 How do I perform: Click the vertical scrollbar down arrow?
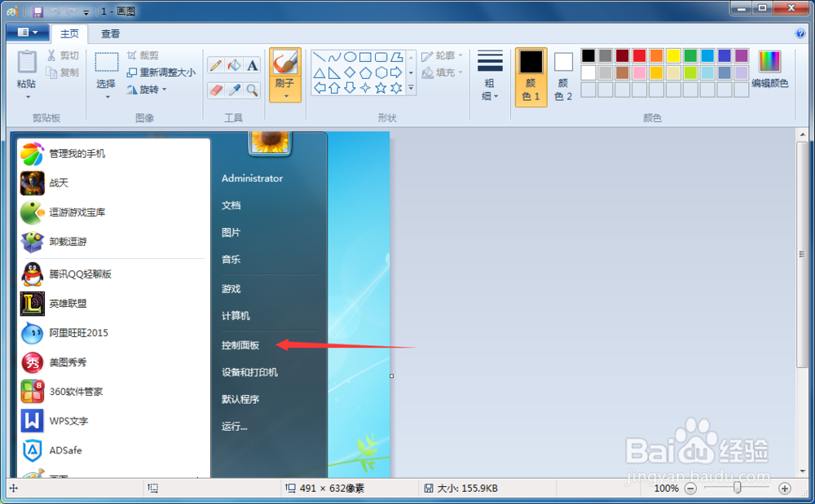point(803,471)
